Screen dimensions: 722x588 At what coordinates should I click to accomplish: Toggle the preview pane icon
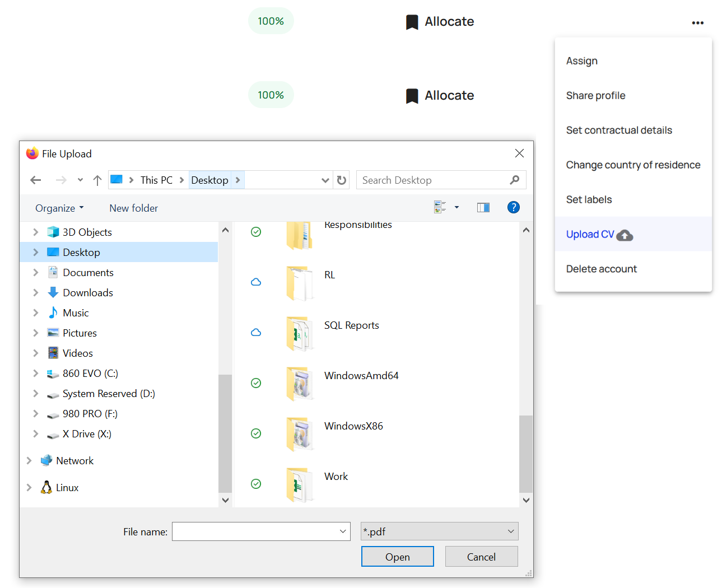click(483, 208)
